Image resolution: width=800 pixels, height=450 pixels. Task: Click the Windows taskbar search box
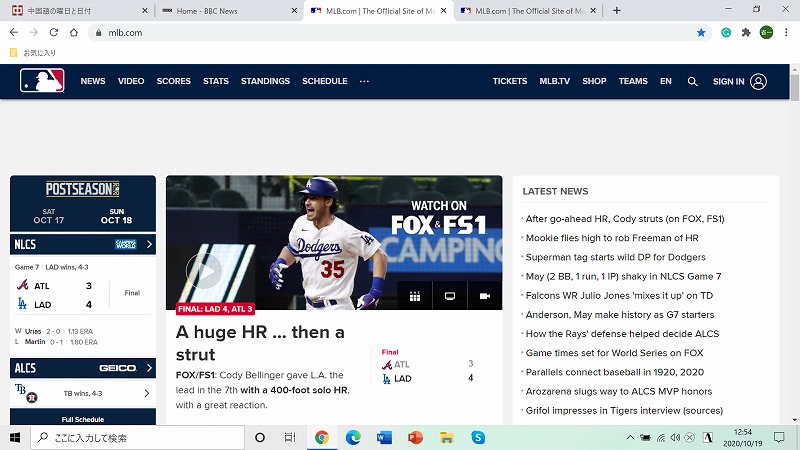coord(135,438)
